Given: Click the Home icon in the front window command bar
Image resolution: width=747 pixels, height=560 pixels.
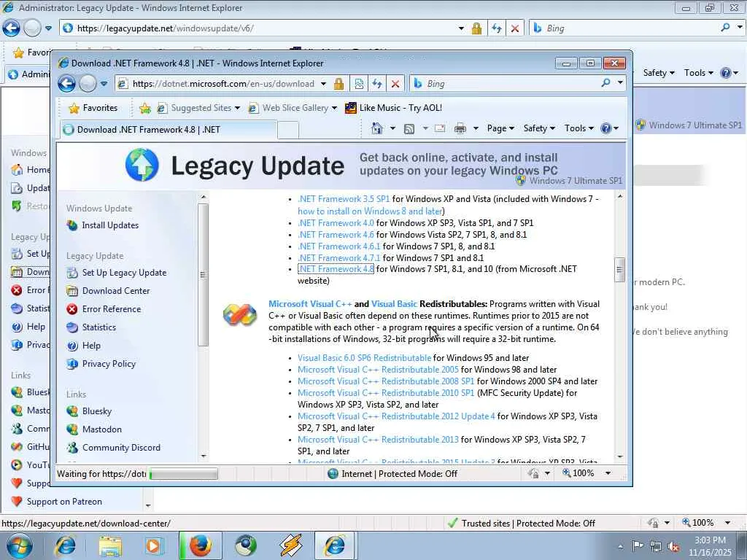Looking at the screenshot, I should pos(377,128).
